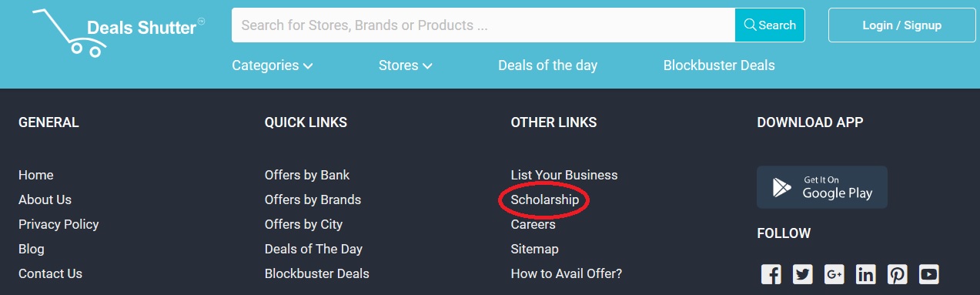Open the LinkedIn follow icon

(866, 273)
